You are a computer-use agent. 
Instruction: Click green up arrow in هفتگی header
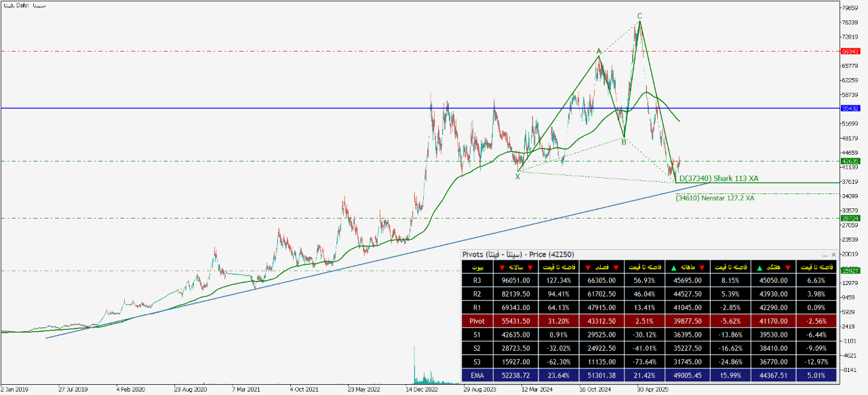(758, 267)
